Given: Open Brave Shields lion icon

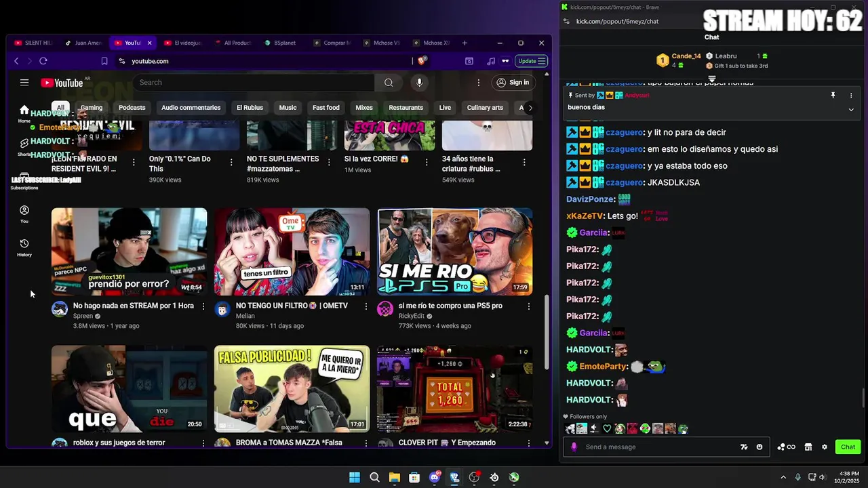Looking at the screenshot, I should pyautogui.click(x=422, y=61).
